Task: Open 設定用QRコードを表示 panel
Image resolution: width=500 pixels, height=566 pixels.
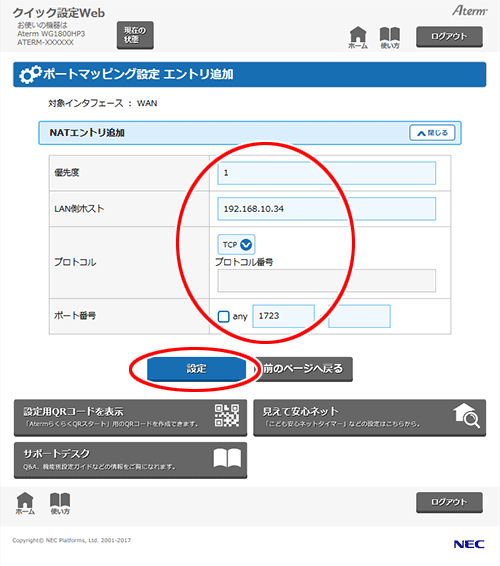Action: [130, 418]
